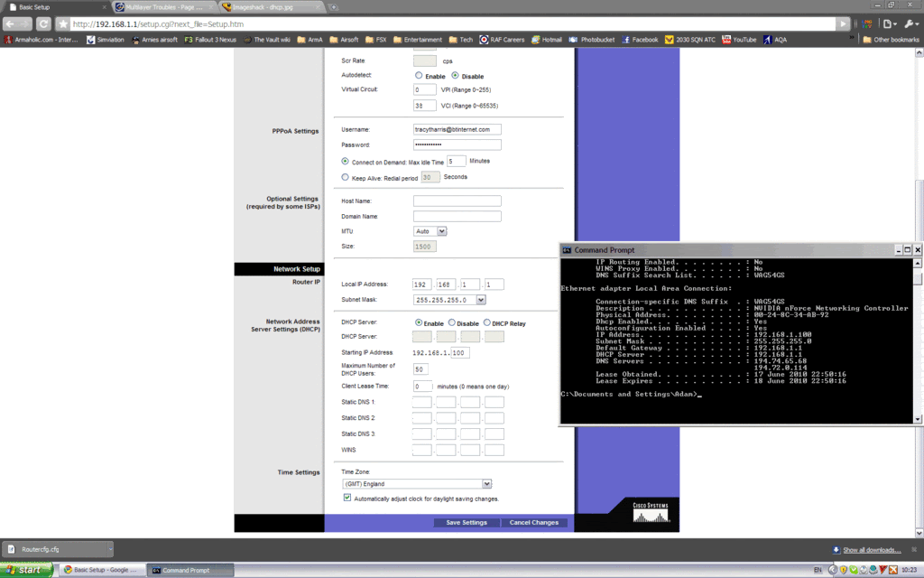The width and height of the screenshot is (924, 578).
Task: Expand the Subnet Mask dropdown
Action: coord(449,300)
